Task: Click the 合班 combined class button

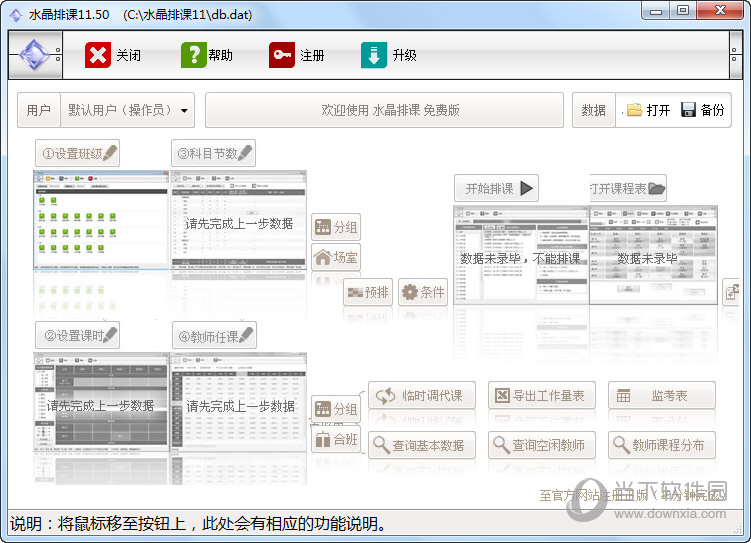Action: click(x=335, y=440)
